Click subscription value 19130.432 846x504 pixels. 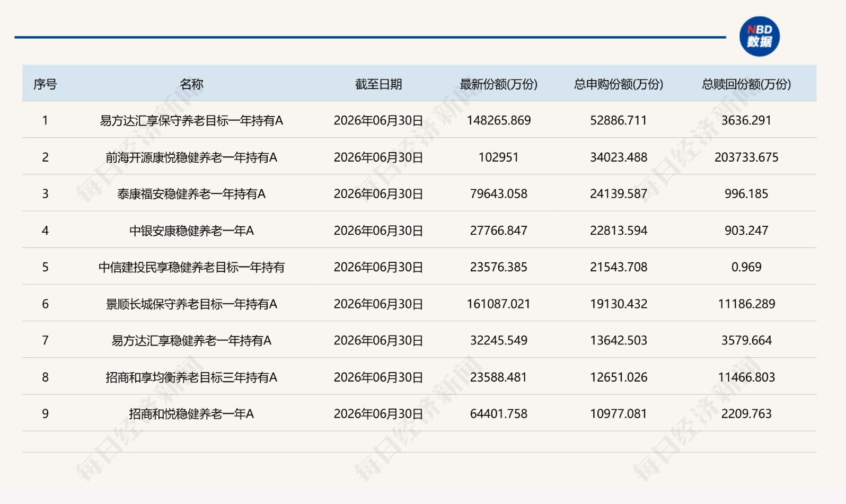point(619,304)
